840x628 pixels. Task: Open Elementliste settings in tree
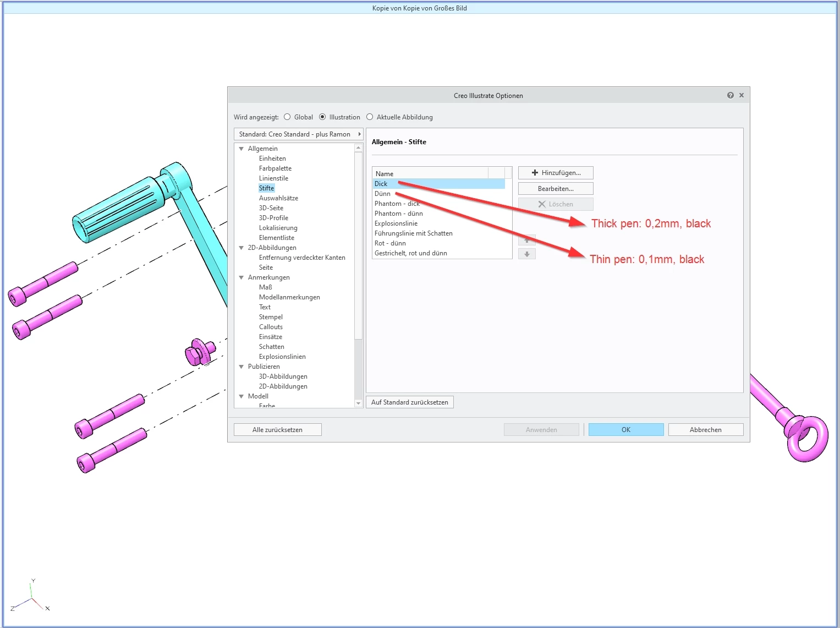pos(276,238)
